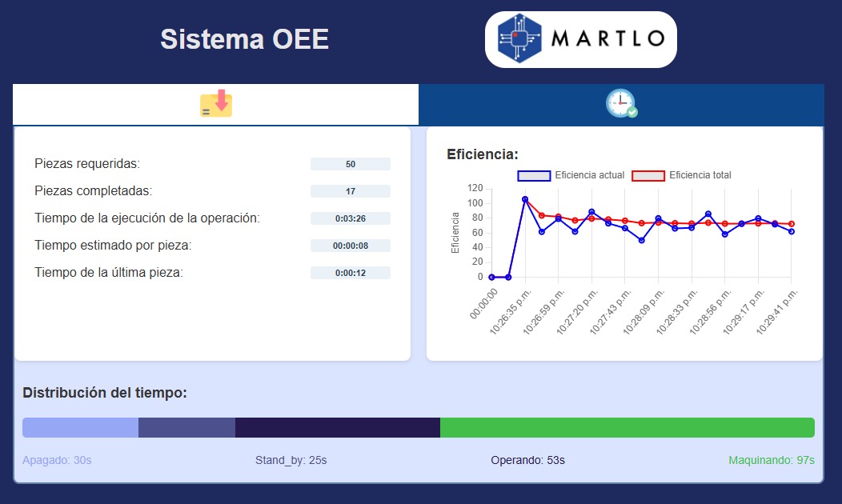Click the dark Operando bar segment
The width and height of the screenshot is (842, 504).
tap(337, 427)
